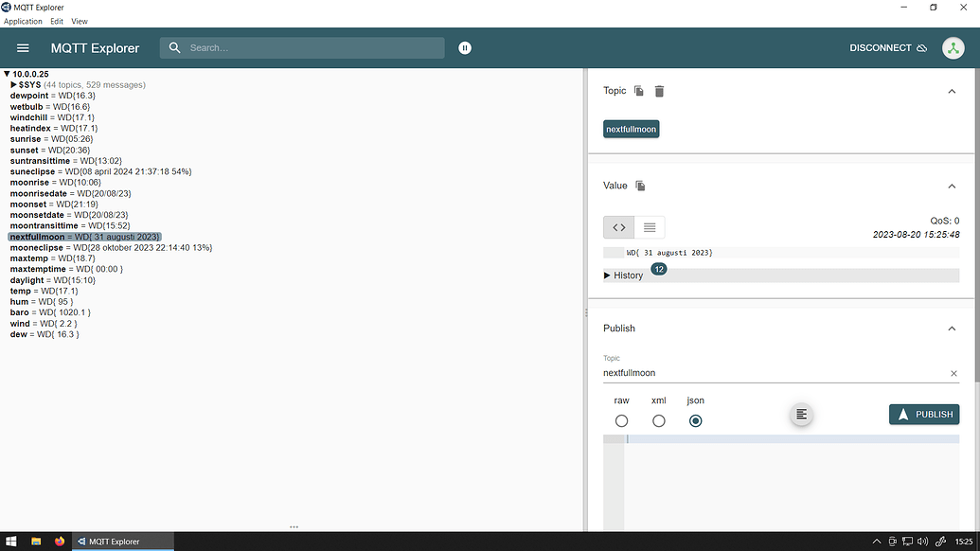Click the PUBLISH button
Viewport: 980px width, 551px height.
pyautogui.click(x=924, y=414)
